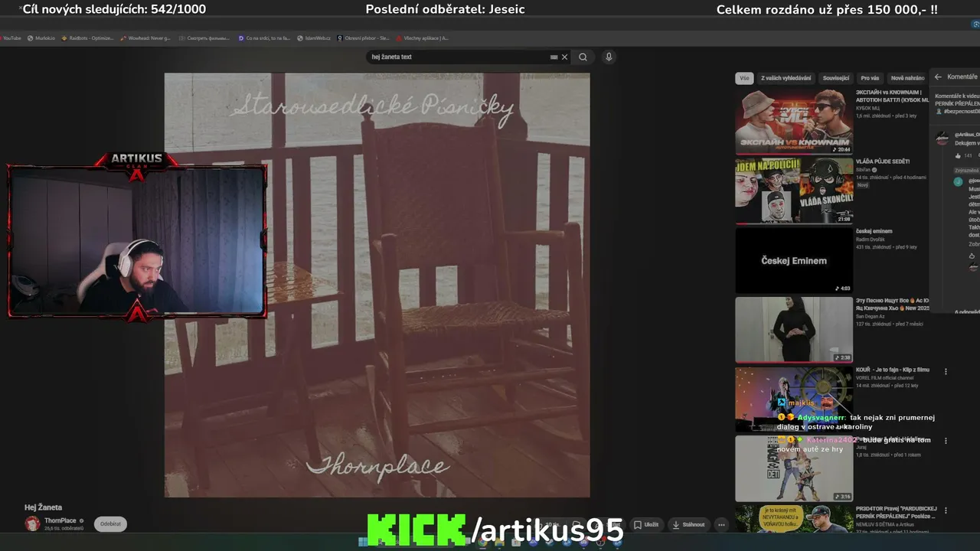Open the on-screen keyboard in the search box
Image resolution: width=980 pixels, height=551 pixels.
point(554,57)
